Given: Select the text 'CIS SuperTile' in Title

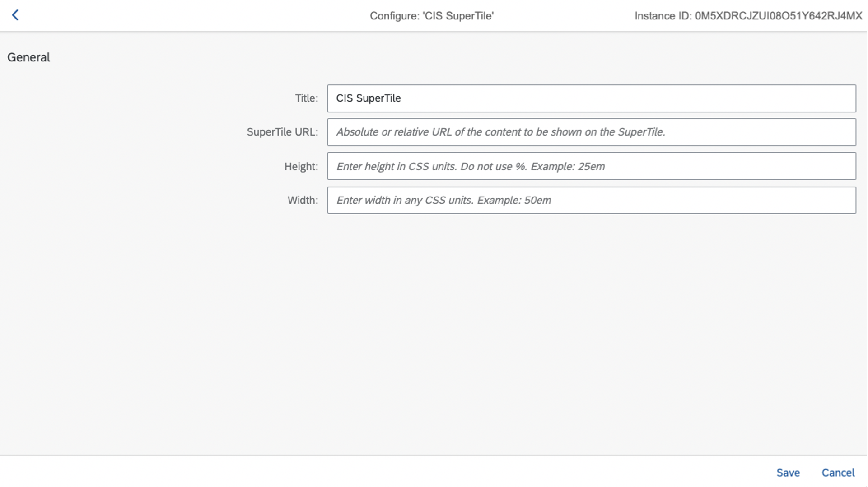Looking at the screenshot, I should (x=368, y=98).
